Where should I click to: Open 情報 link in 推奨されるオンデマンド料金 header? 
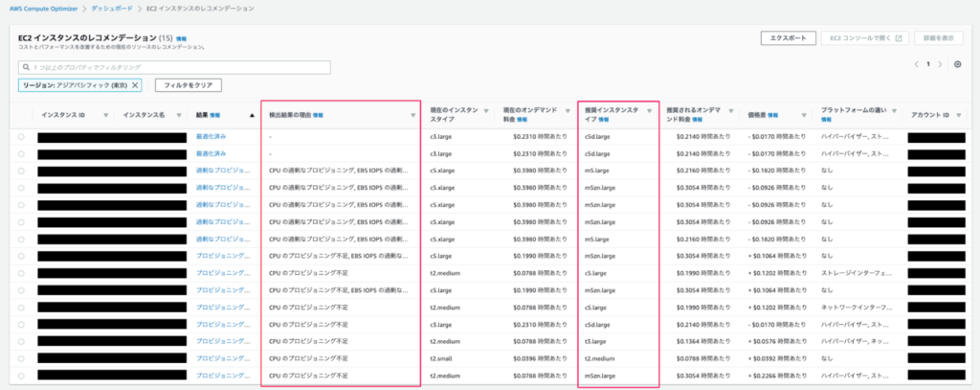pyautogui.click(x=697, y=119)
